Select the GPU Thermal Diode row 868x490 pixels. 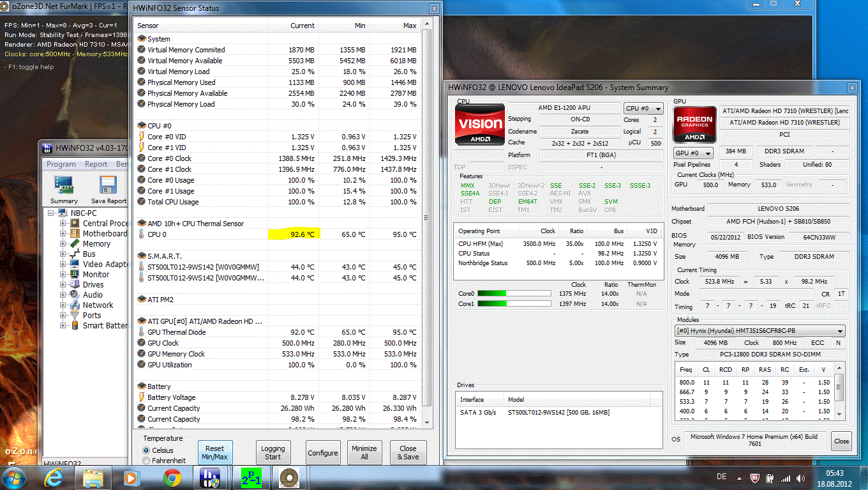click(278, 332)
